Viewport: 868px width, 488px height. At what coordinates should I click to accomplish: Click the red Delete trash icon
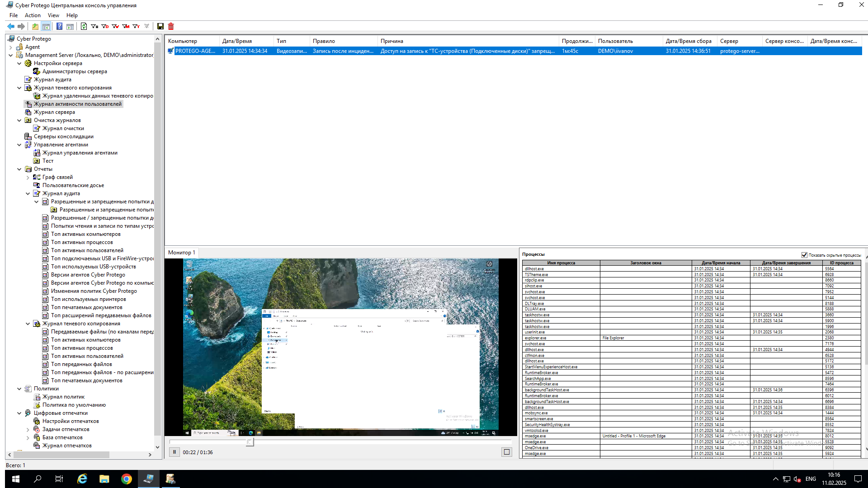point(171,26)
